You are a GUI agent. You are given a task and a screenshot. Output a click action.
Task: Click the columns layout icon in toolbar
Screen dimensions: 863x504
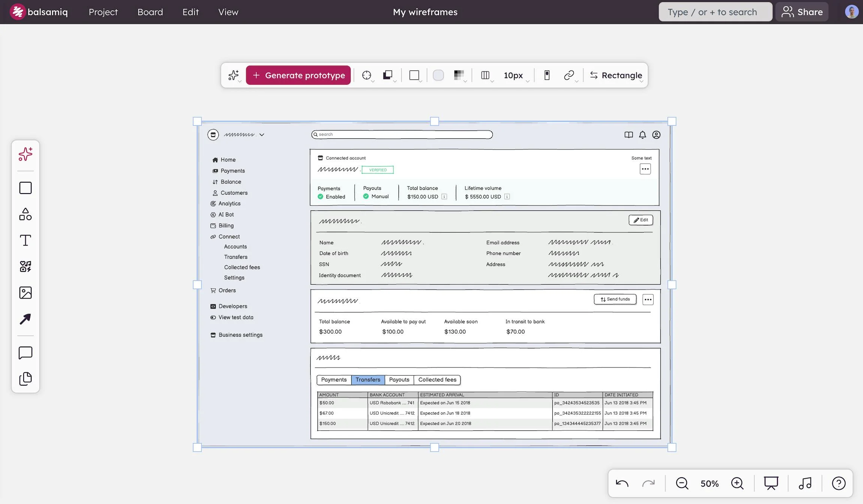coord(486,75)
